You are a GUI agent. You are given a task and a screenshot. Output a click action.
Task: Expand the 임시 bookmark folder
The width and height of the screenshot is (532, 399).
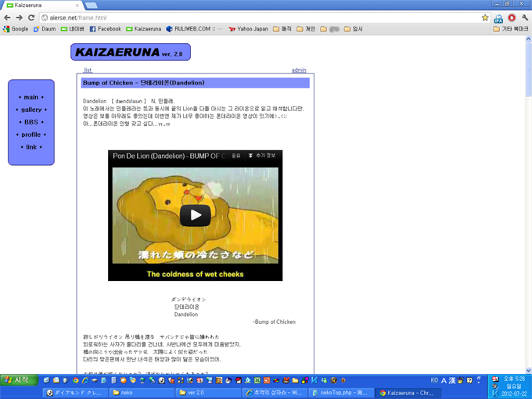[x=353, y=29]
